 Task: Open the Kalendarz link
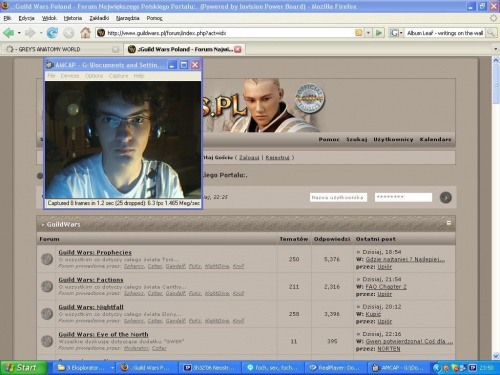(435, 139)
